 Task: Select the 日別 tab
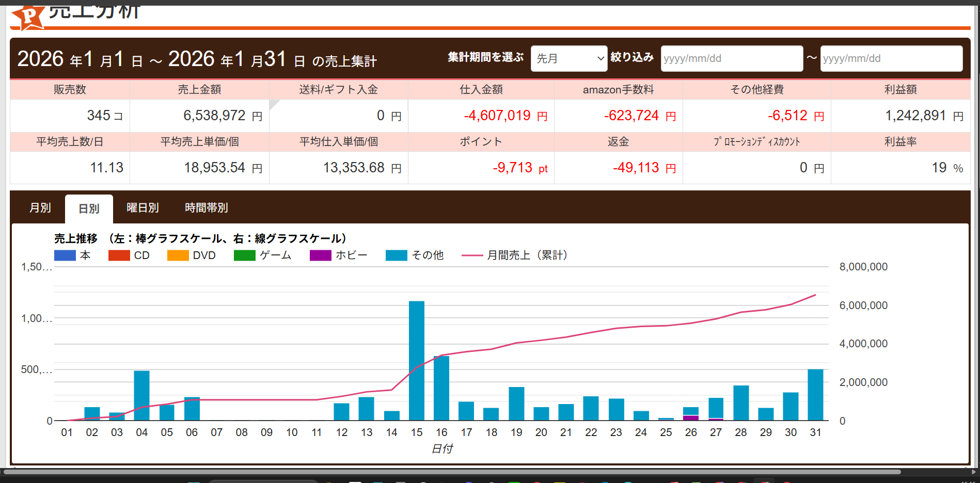[89, 209]
